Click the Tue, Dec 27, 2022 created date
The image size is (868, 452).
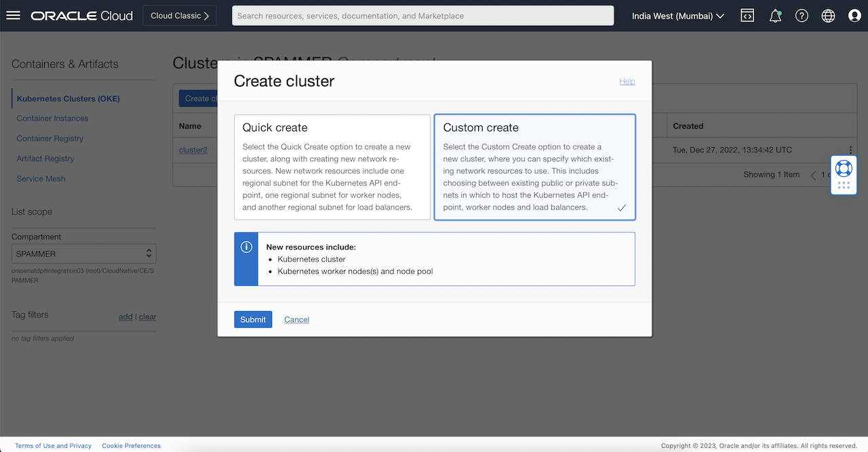tap(732, 150)
